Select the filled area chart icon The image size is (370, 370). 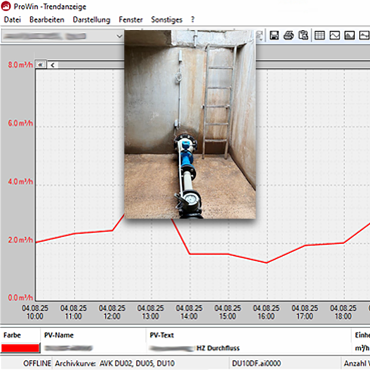[x=349, y=35]
